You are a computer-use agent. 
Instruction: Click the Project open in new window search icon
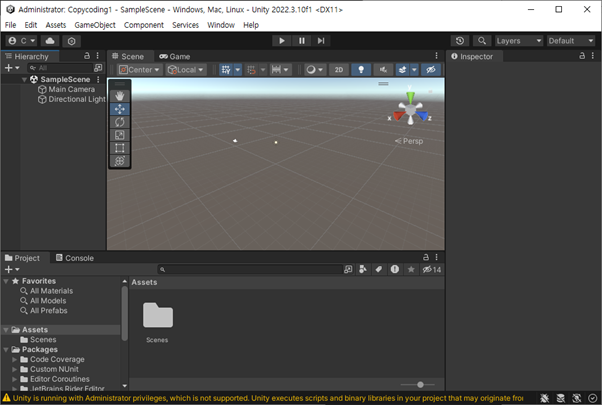point(348,269)
